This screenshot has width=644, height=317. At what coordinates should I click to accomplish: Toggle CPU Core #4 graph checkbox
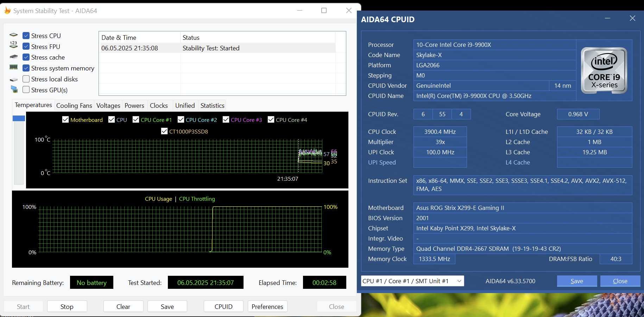coord(271,120)
